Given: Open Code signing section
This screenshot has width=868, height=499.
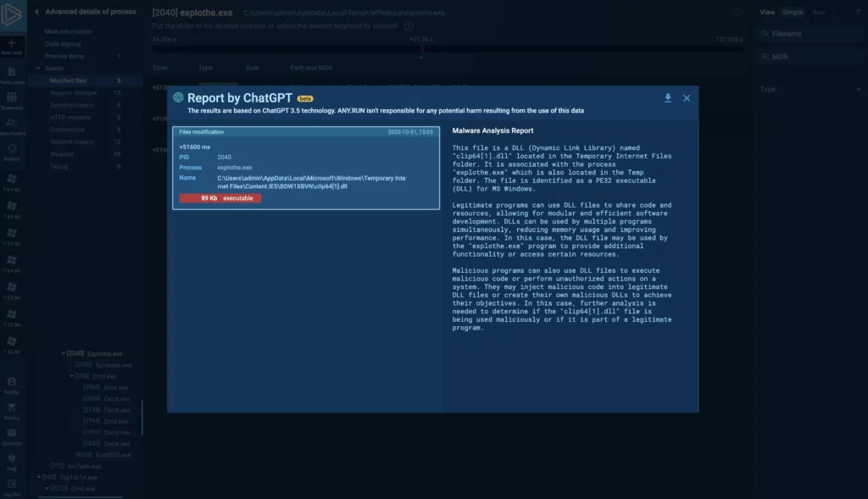Looking at the screenshot, I should click(63, 44).
